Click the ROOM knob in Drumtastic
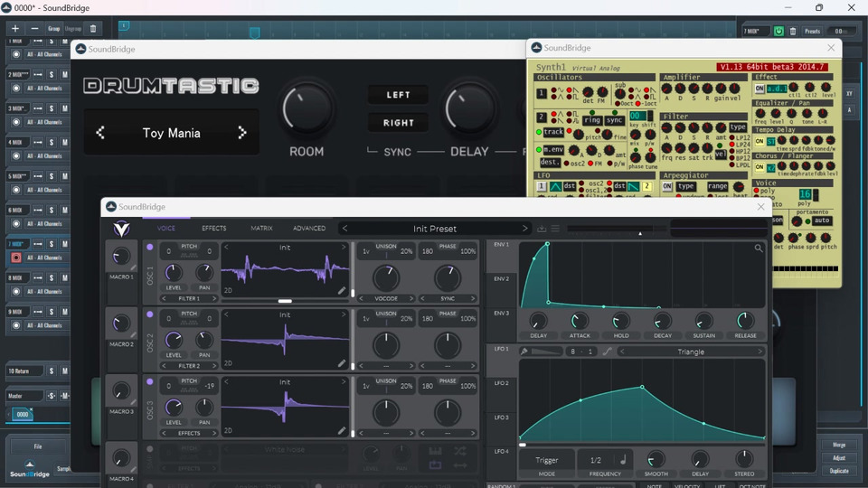The width and height of the screenshot is (868, 488). pos(307,109)
